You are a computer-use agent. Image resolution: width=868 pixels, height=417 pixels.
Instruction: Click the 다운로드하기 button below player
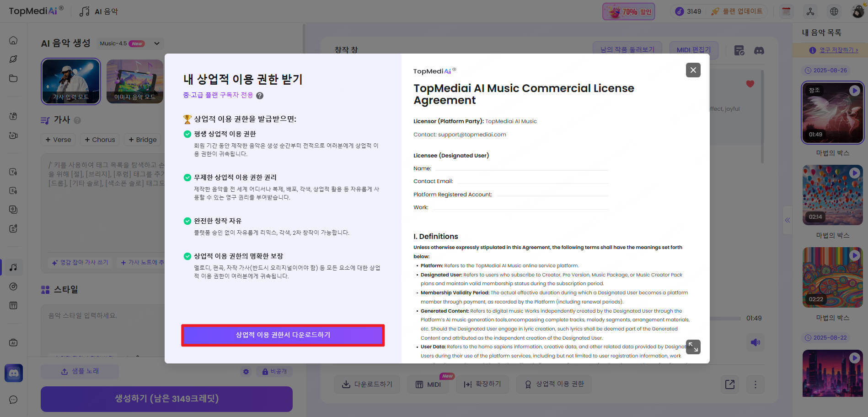(367, 385)
